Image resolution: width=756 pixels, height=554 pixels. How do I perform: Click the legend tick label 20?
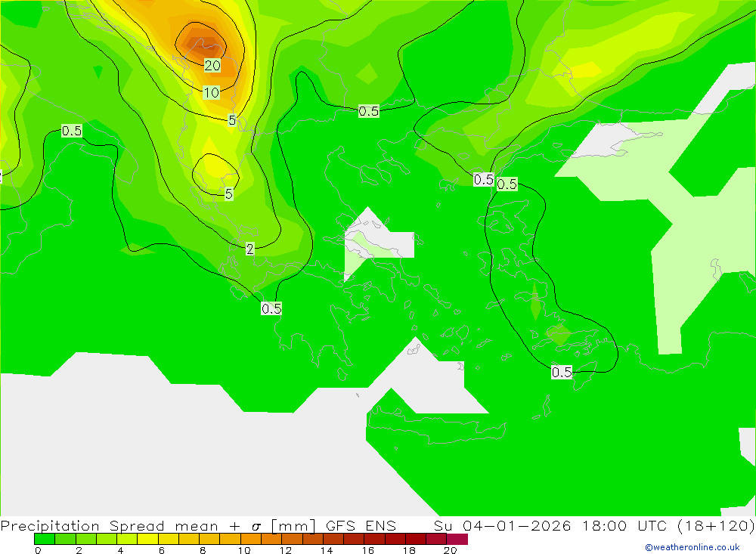(451, 550)
